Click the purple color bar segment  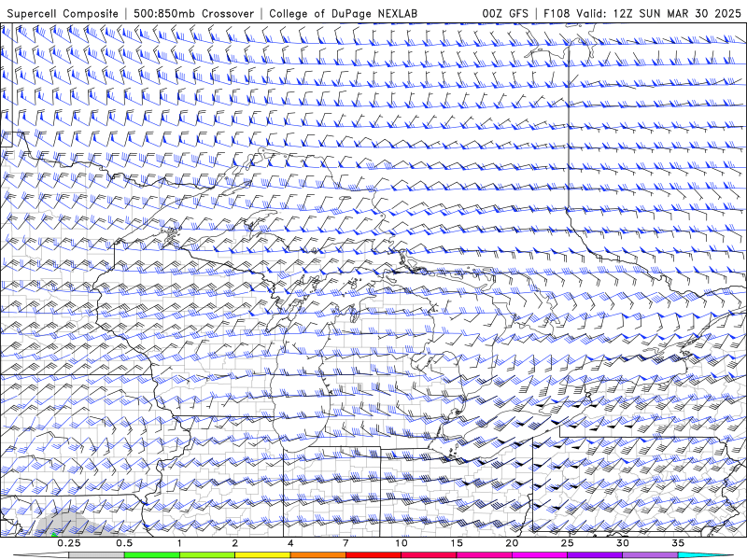click(595, 554)
